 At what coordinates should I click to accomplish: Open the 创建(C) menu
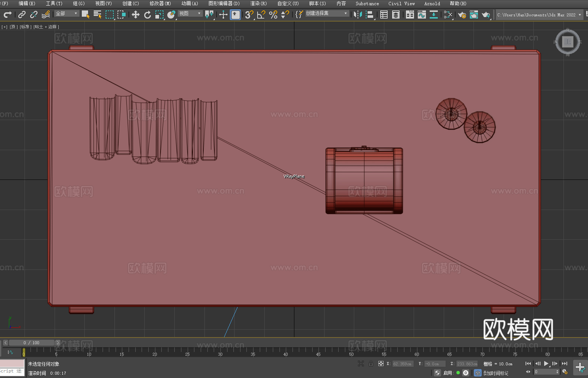[x=130, y=3]
